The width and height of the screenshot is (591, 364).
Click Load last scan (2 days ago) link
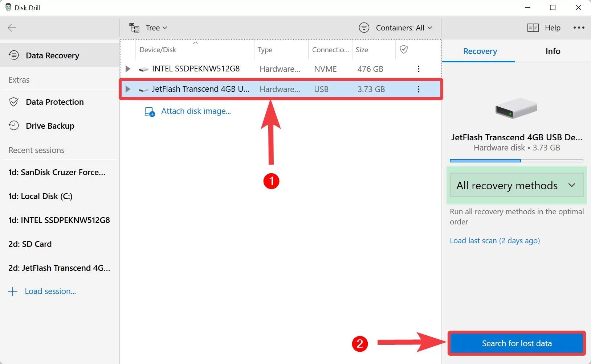(x=495, y=241)
